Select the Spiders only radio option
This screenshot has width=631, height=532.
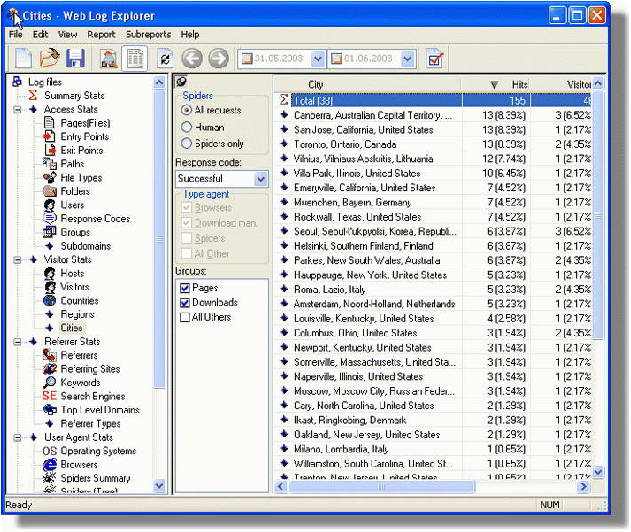[x=186, y=143]
